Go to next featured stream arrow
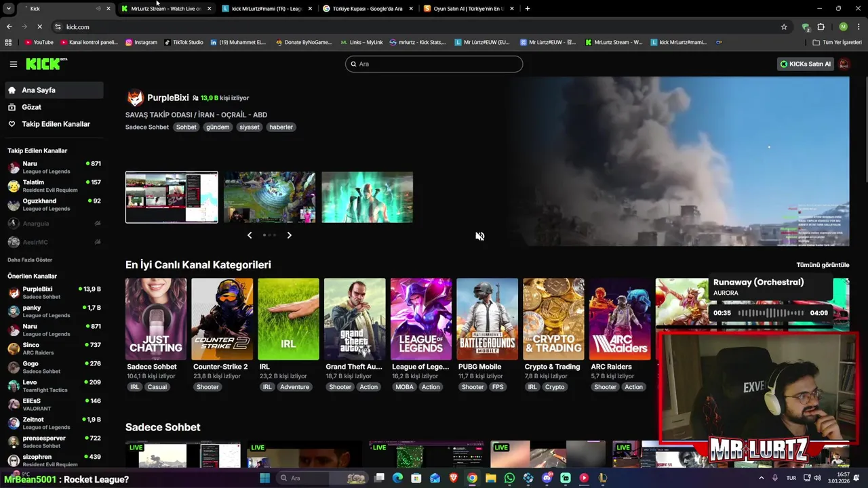Screen dimensions: 868x488 pos(289,235)
